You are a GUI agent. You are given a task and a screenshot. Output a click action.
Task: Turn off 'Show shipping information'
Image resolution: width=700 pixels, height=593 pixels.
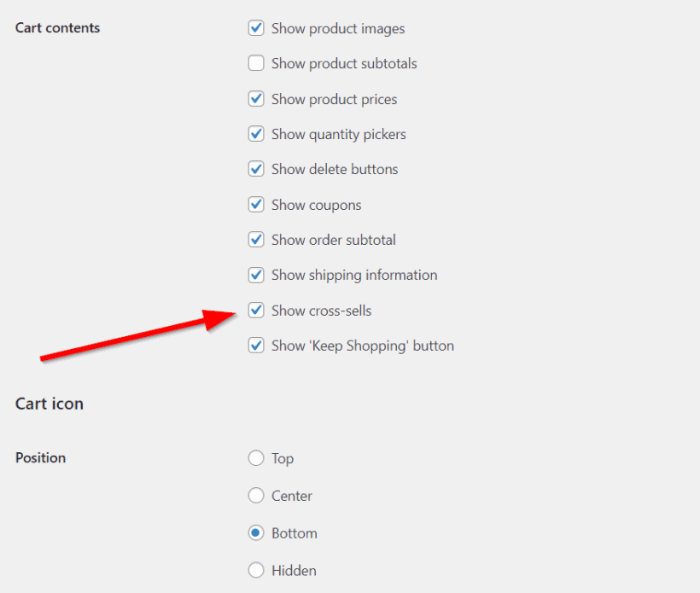[x=256, y=275]
